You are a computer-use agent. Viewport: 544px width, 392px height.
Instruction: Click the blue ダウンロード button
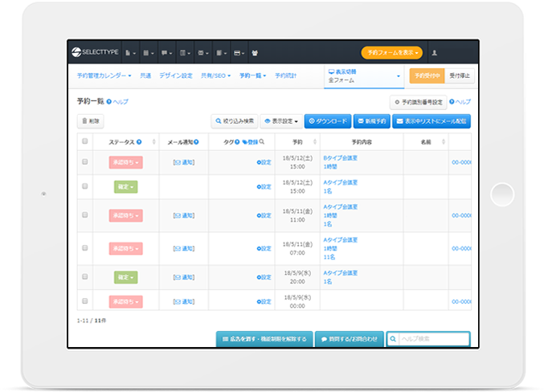[x=328, y=121]
